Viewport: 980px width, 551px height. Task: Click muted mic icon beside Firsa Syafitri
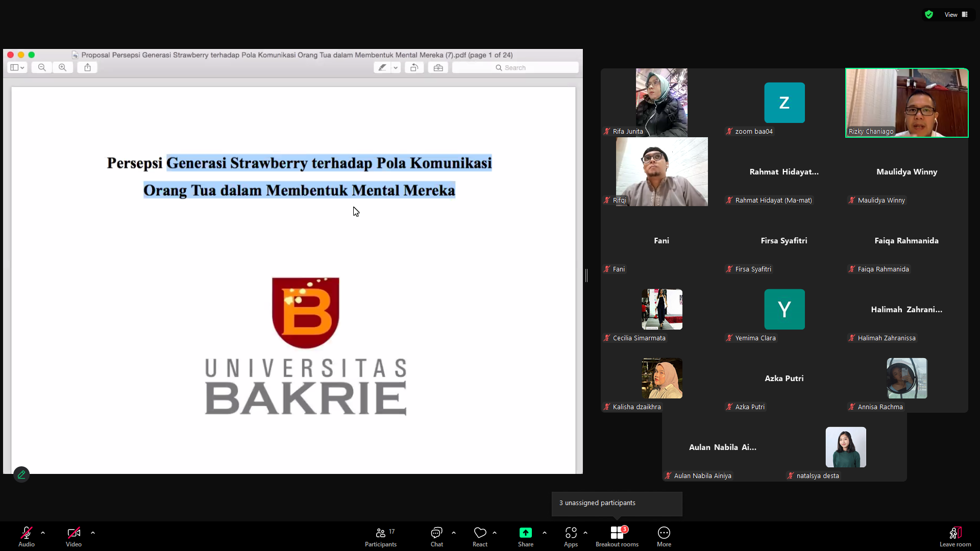(729, 269)
